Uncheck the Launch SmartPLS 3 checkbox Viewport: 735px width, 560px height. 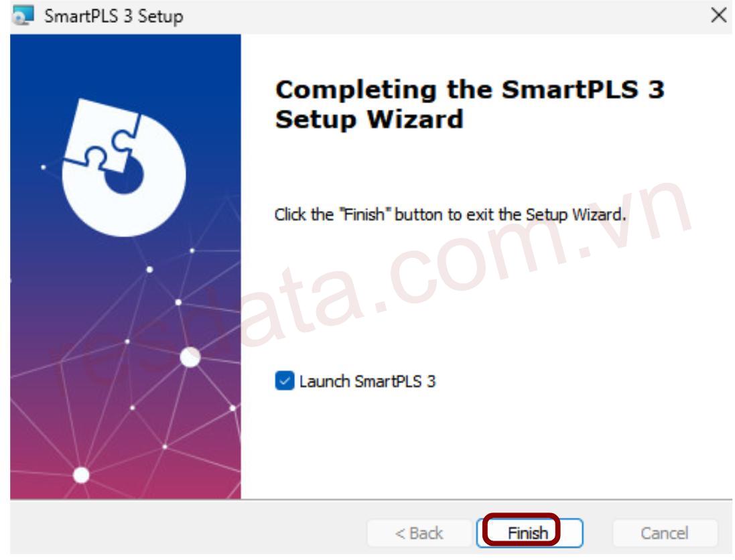(x=285, y=380)
